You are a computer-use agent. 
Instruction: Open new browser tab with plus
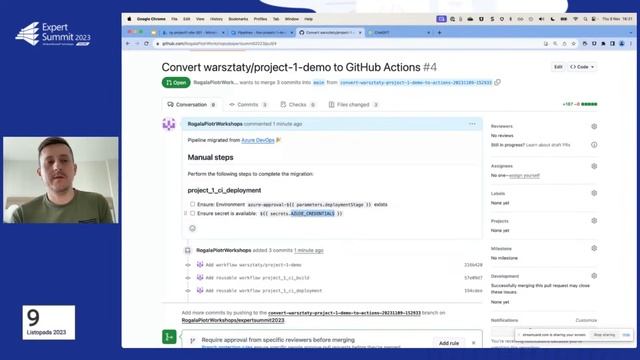click(440, 32)
